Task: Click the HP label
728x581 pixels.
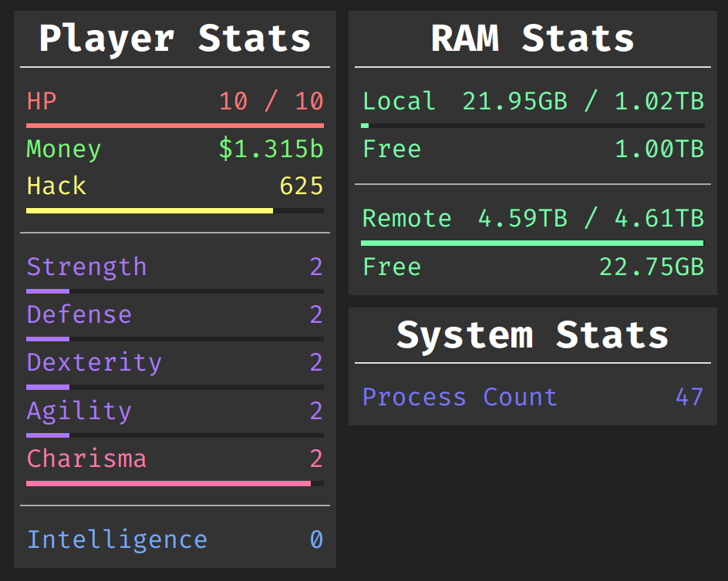Action: click(42, 102)
